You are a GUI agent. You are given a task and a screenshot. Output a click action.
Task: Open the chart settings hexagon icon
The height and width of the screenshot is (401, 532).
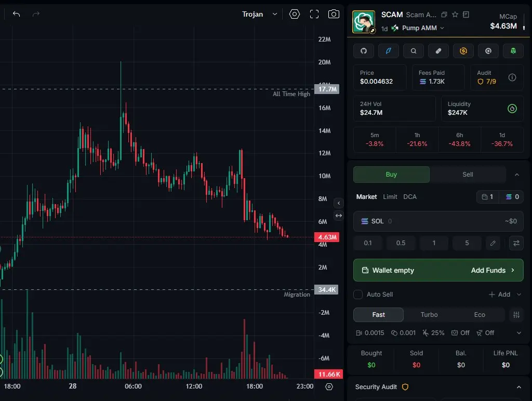point(295,14)
